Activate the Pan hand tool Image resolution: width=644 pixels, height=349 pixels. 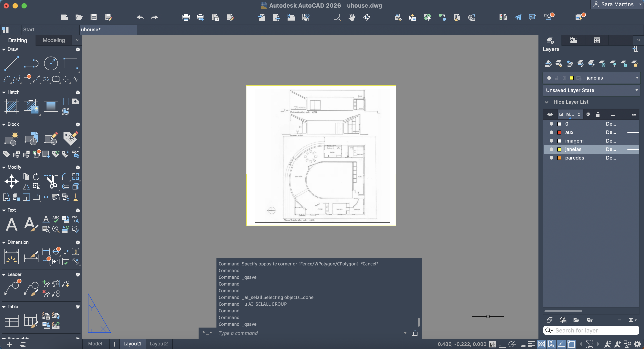[352, 17]
